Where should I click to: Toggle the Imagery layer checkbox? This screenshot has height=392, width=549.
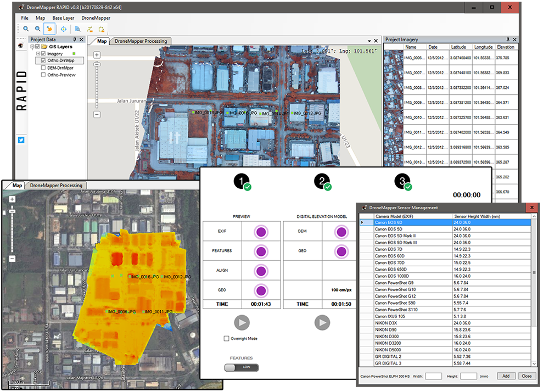[x=43, y=54]
